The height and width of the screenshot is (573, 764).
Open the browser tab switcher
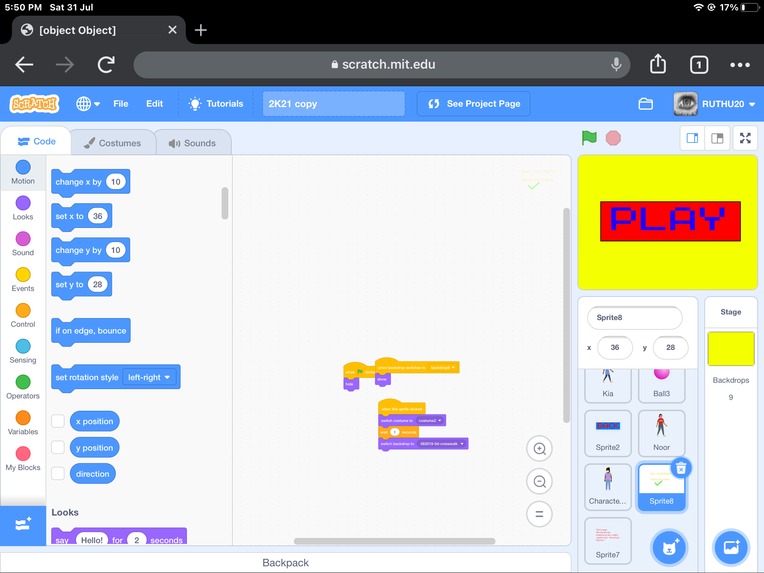tap(699, 65)
